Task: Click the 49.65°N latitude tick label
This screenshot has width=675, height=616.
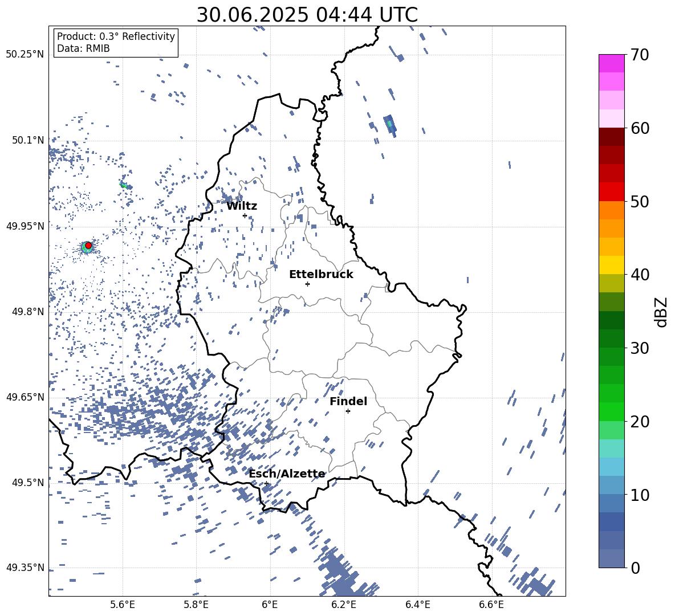Action: tap(25, 397)
